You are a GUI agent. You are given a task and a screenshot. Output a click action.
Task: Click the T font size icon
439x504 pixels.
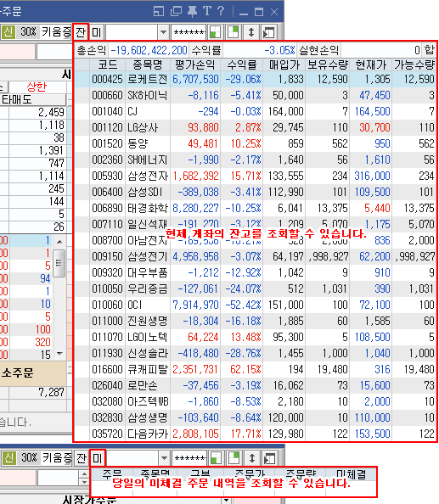point(207,11)
